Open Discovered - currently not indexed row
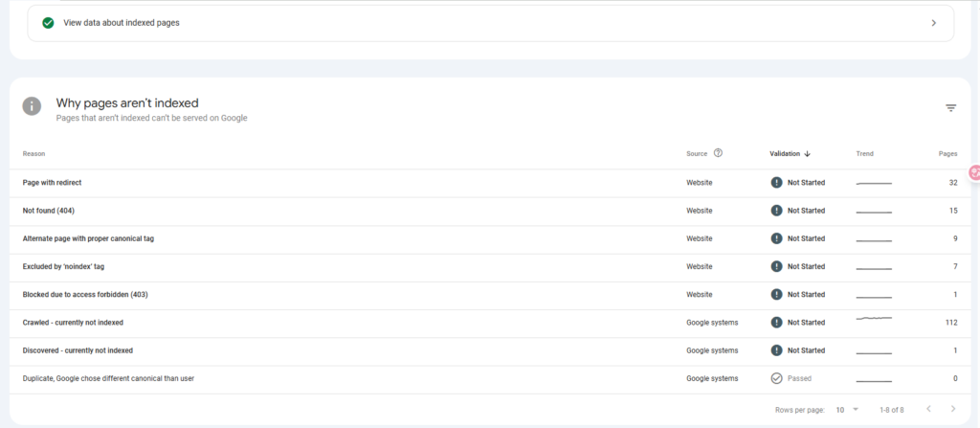980x428 pixels. pos(78,350)
